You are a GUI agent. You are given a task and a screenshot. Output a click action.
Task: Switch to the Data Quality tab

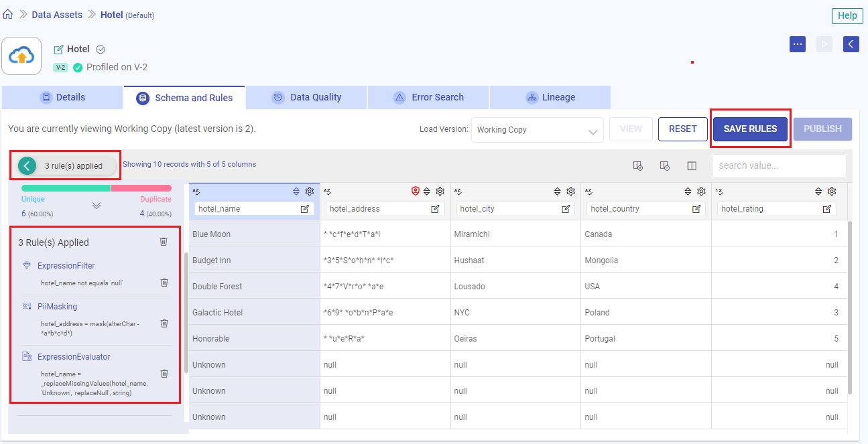click(306, 97)
